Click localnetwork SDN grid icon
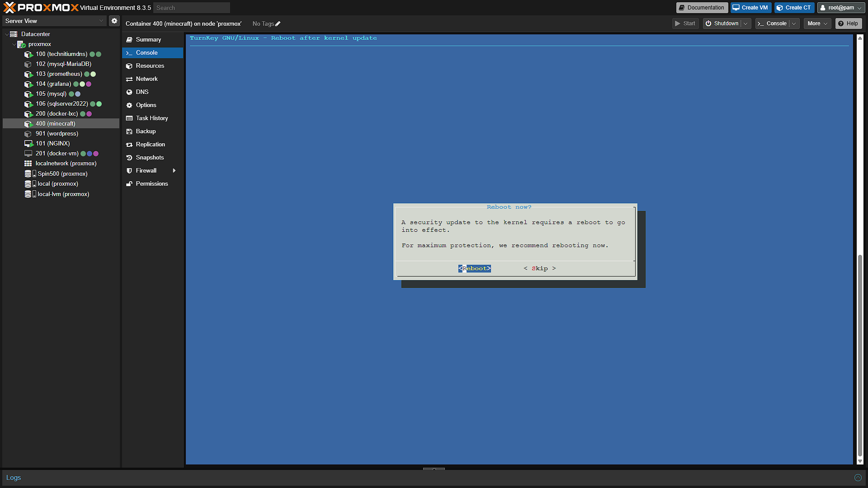Image resolution: width=868 pixels, height=488 pixels. pos(28,164)
